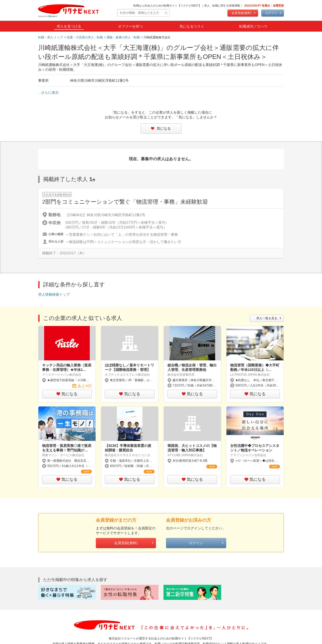
Task: Open the placeholder building icon for オプテックエクスプレス
Action: click(x=130, y=343)
